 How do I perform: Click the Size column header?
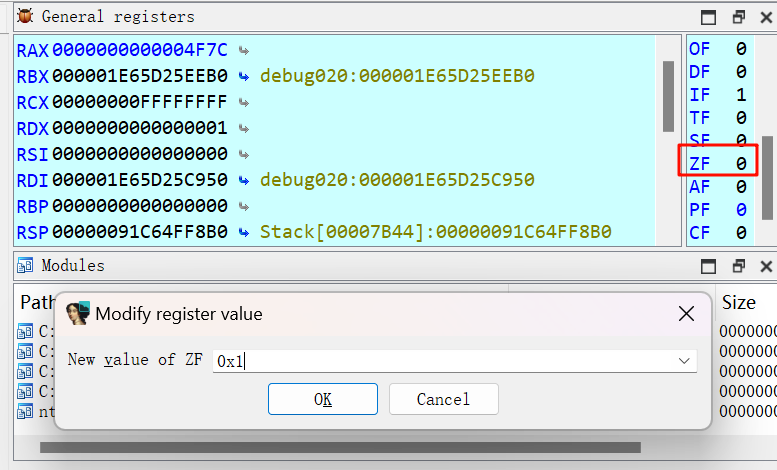[739, 302]
